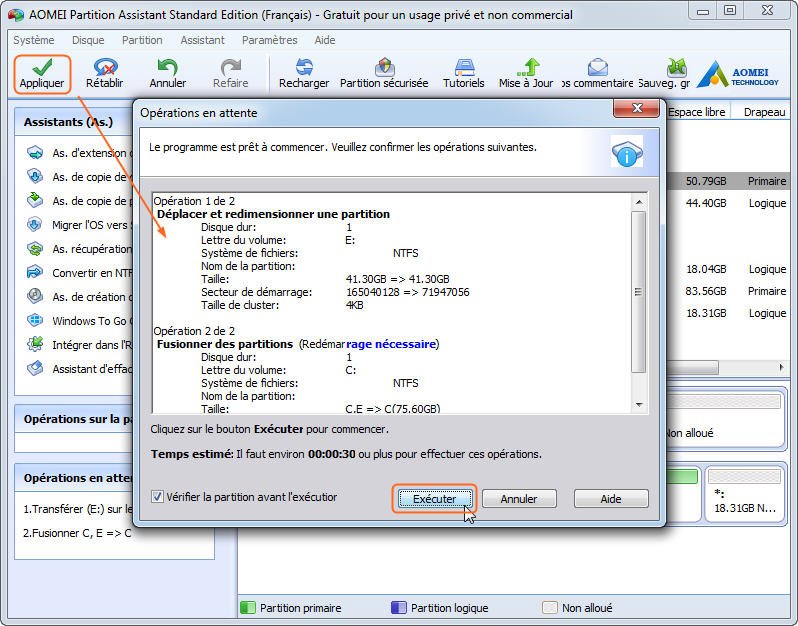798x626 pixels.
Task: Click the 44.40GB Logique table row
Action: tap(728, 203)
